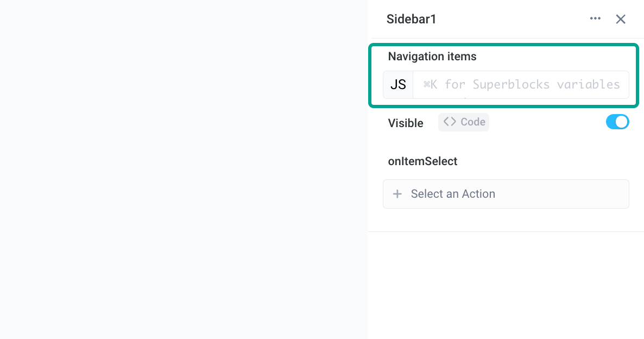The height and width of the screenshot is (339, 644).
Task: Click the onItemSelect event label
Action: (x=422, y=161)
